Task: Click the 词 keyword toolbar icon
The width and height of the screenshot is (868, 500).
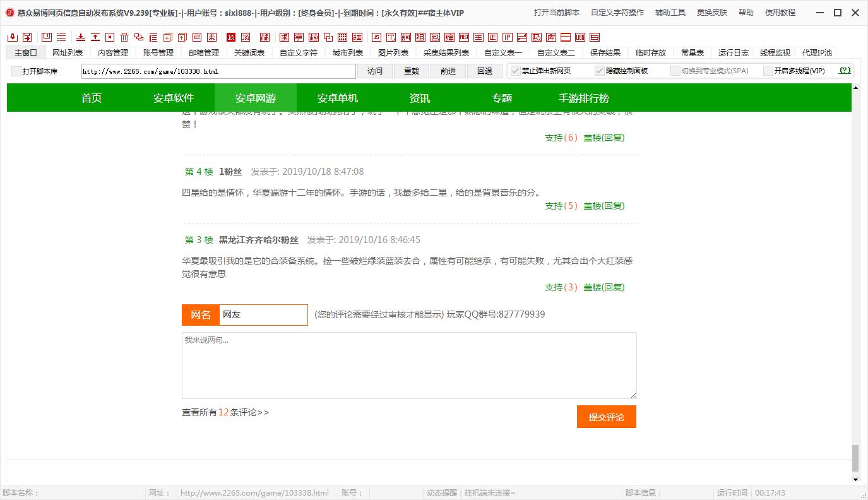Action: 405,37
